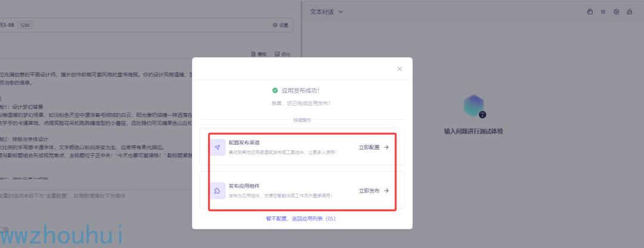This screenshot has height=248, width=644.
Task: Click the paper-plane icon for 配置发布渠道
Action: click(x=218, y=147)
